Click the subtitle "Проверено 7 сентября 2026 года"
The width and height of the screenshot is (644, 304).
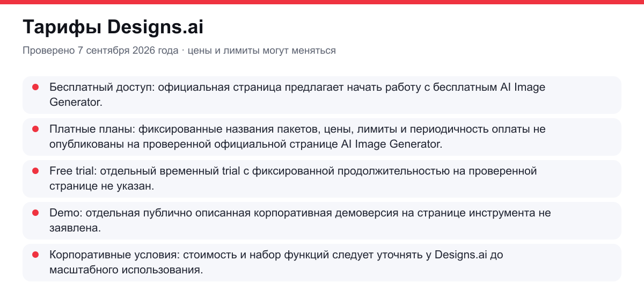[101, 50]
